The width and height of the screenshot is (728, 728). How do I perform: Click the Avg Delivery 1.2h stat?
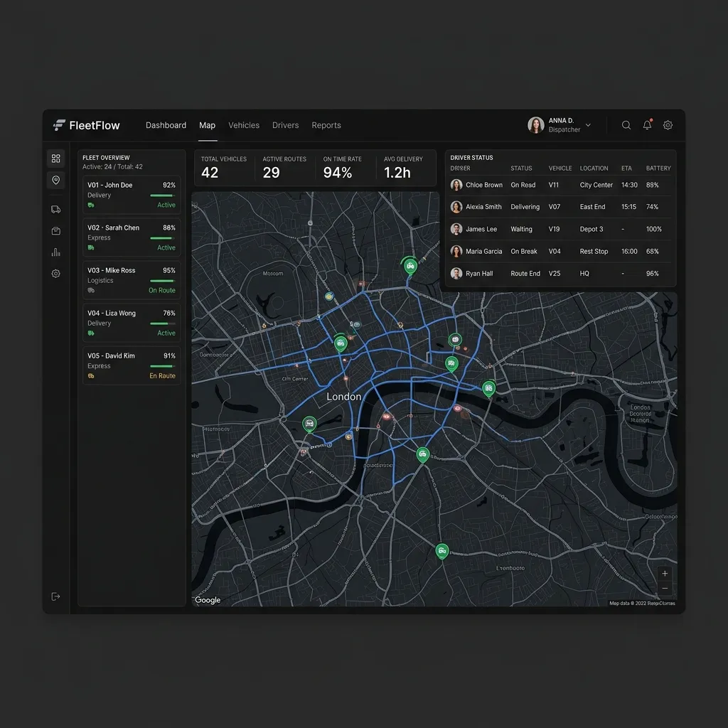[x=403, y=168]
